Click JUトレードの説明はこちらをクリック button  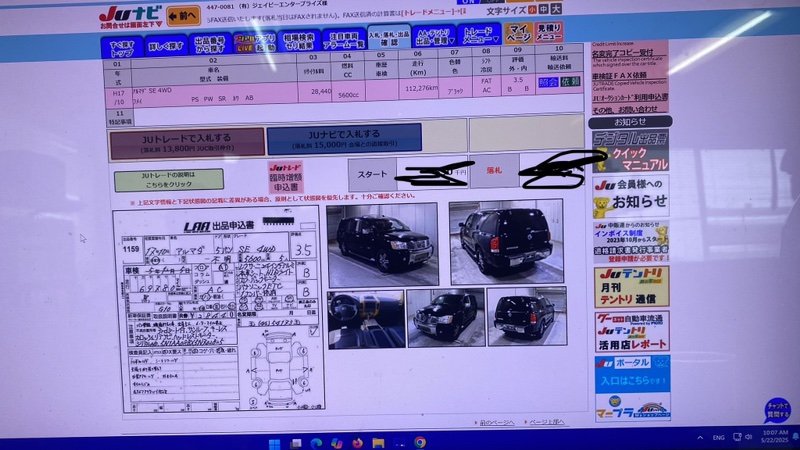coord(169,180)
